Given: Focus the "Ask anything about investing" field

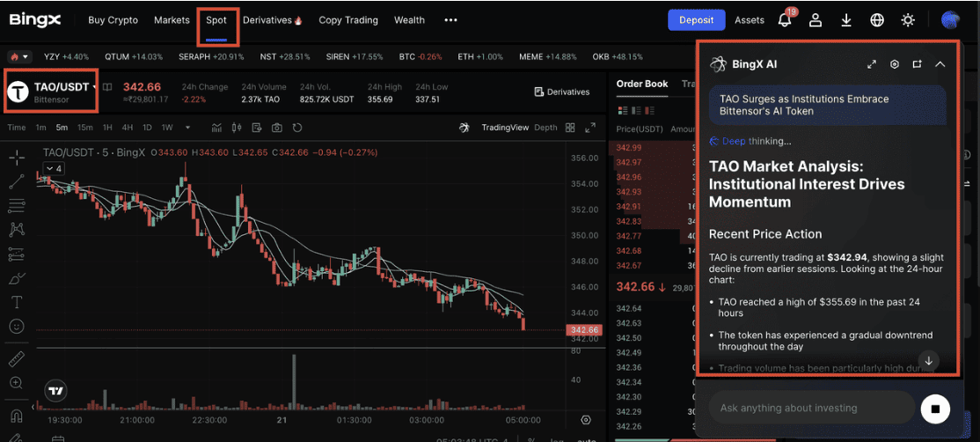Looking at the screenshot, I should coord(811,408).
